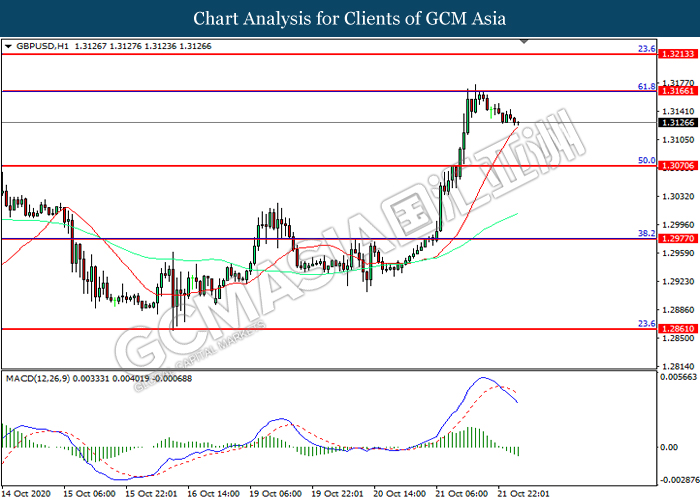The width and height of the screenshot is (700, 500).
Task: Click the 61.8 Fibonacci level label
Action: pyautogui.click(x=646, y=87)
